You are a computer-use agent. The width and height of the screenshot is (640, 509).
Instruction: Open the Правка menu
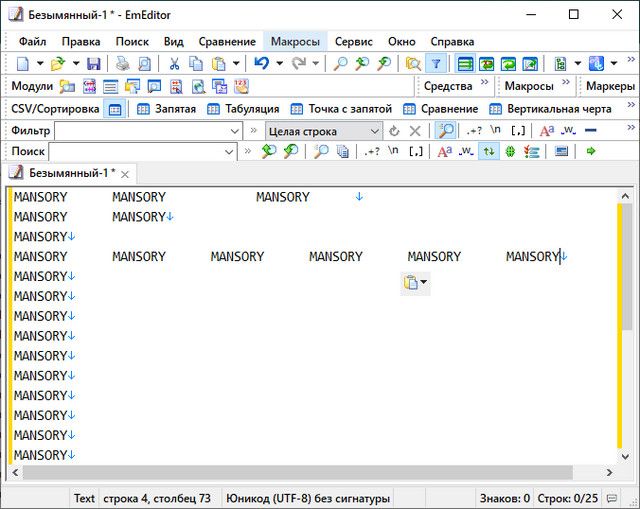click(80, 41)
